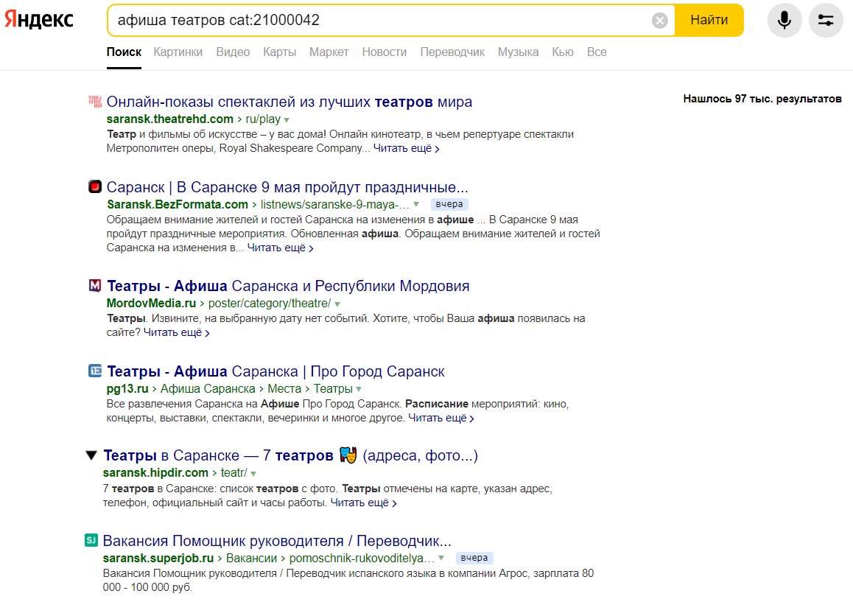Click the MordovMedia favicon
The image size is (853, 616).
click(95, 285)
